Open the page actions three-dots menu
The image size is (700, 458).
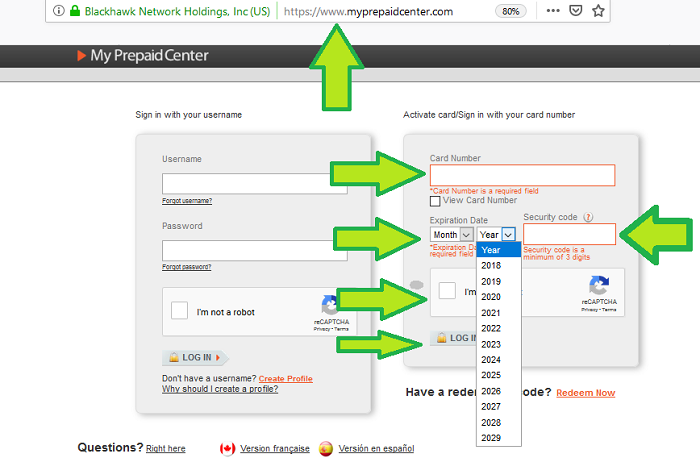553,10
